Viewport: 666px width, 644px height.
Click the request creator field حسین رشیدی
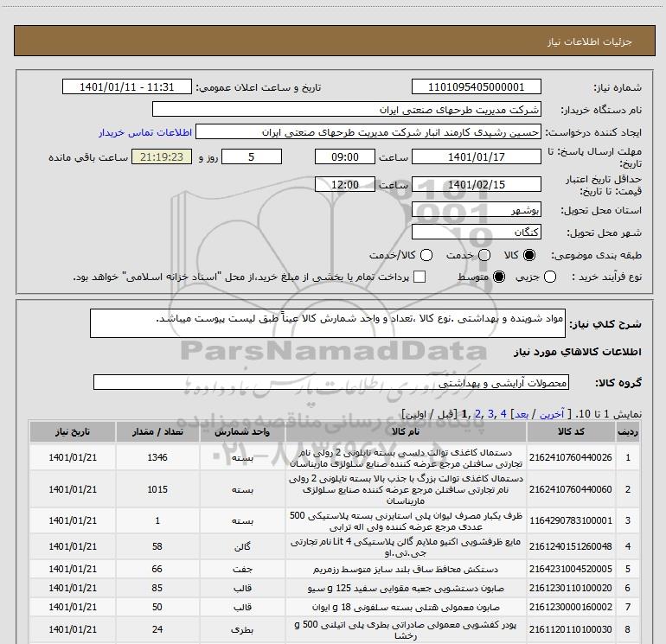(368, 132)
